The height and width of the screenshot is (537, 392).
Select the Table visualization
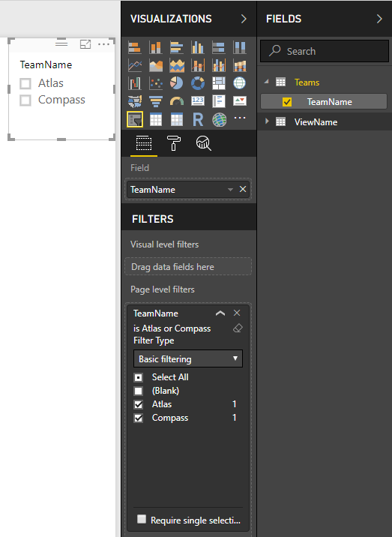(156, 119)
